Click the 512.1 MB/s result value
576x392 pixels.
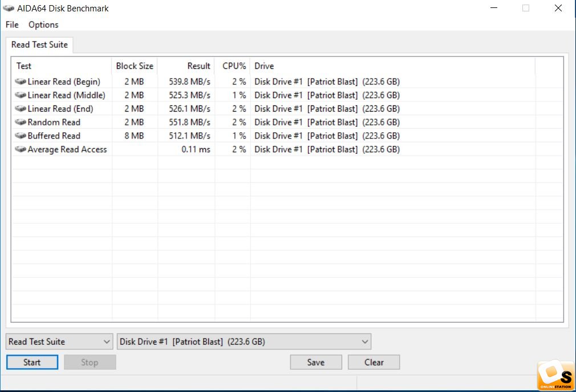coord(189,136)
